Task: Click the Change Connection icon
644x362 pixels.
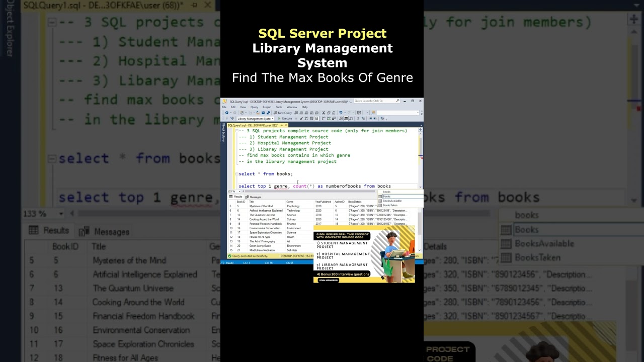Action: point(232,119)
